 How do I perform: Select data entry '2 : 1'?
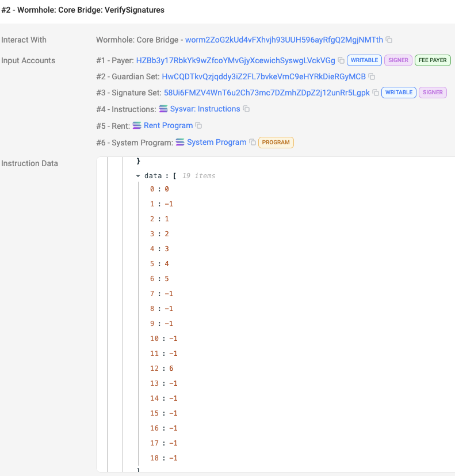pos(159,219)
